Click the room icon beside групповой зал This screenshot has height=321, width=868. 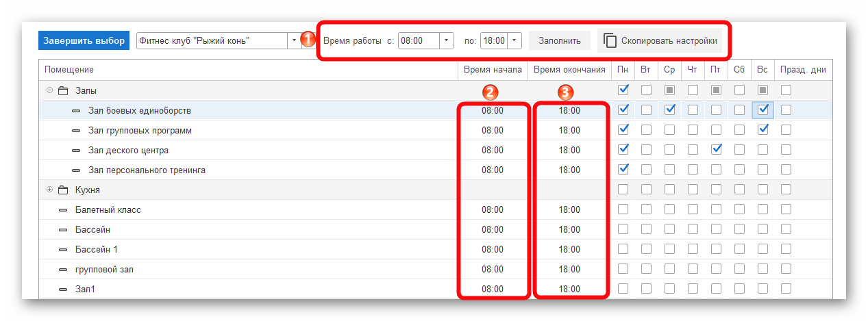(x=63, y=270)
